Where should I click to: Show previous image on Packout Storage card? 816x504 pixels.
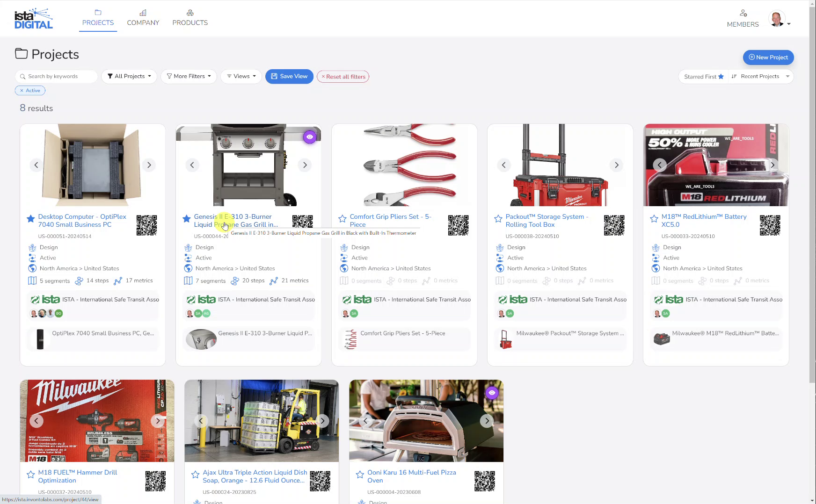[x=503, y=165]
